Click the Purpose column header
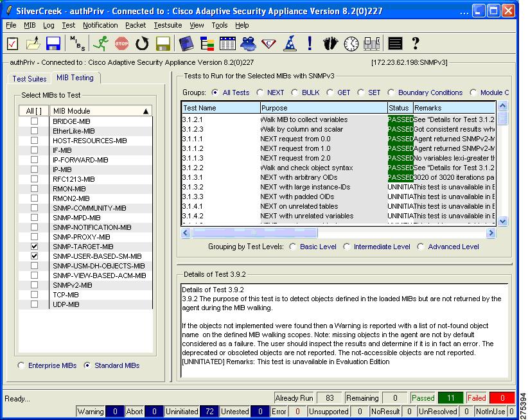The height and width of the screenshot is (420, 528). pyautogui.click(x=324, y=108)
